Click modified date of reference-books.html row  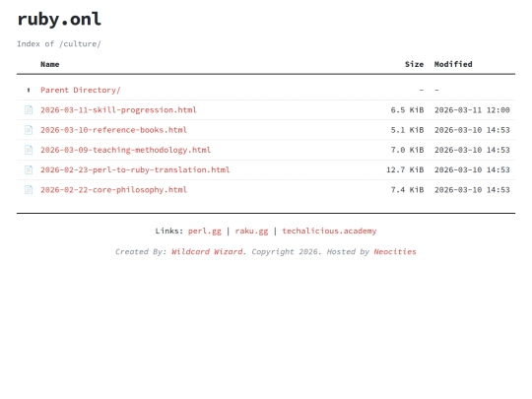pos(472,130)
